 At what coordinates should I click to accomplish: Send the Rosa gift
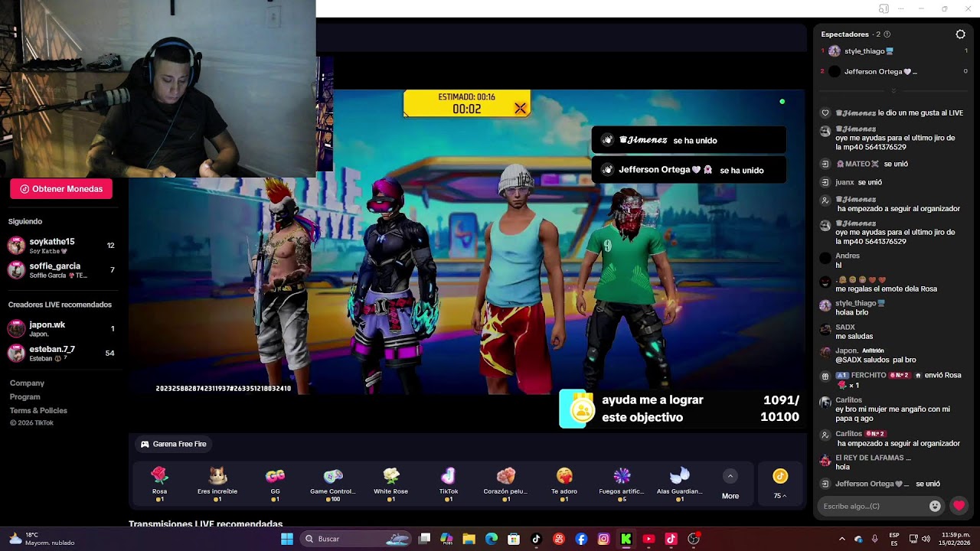159,484
